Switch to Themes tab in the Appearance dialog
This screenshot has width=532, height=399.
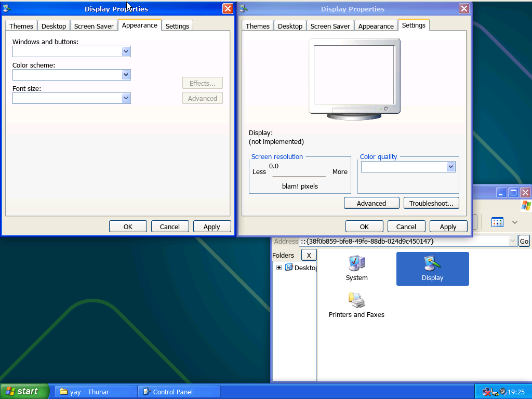(x=21, y=26)
